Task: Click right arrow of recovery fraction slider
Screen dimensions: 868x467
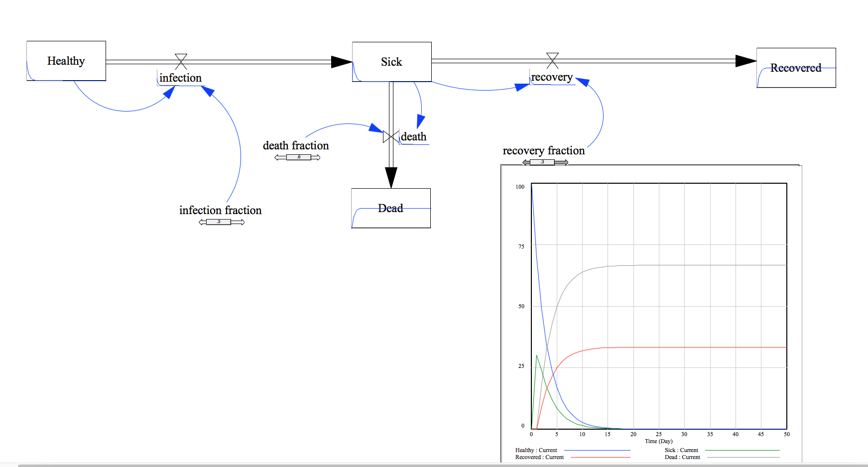Action: coord(561,162)
